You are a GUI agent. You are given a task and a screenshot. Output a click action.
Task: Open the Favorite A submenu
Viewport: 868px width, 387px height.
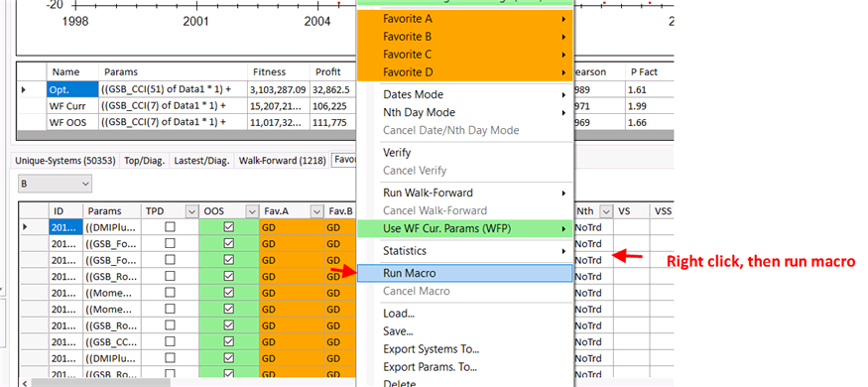click(x=464, y=19)
